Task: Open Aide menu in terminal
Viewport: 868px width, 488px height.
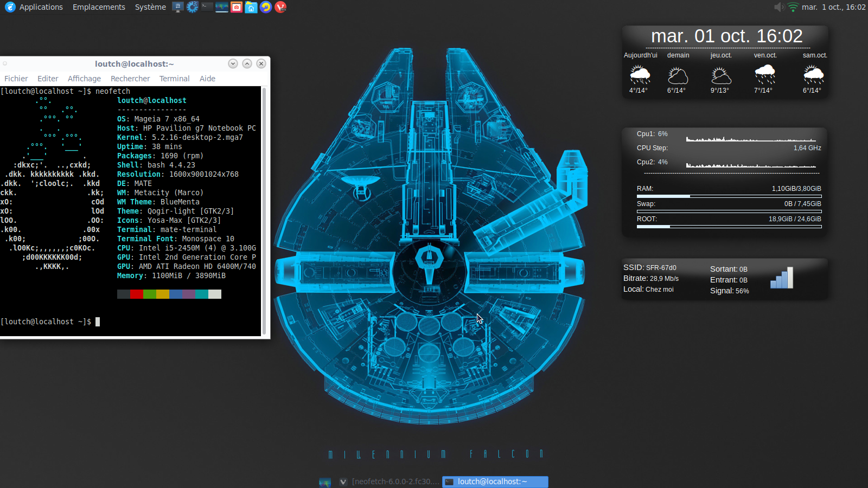Action: click(x=207, y=79)
